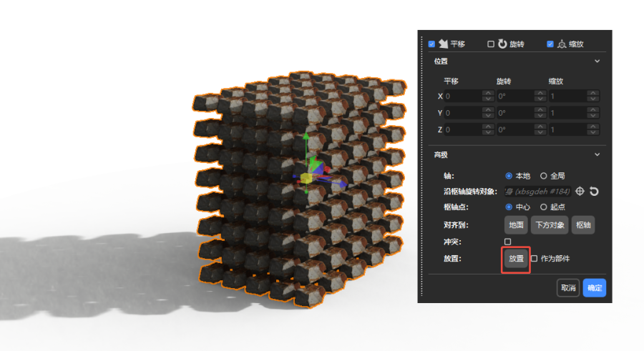Click the Y rotation input field
This screenshot has width=644, height=351.
[515, 113]
